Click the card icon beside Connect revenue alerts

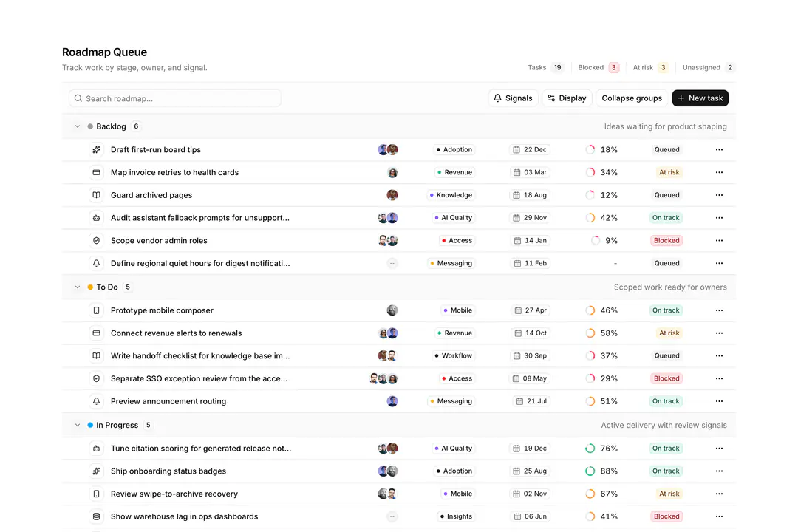coord(96,333)
